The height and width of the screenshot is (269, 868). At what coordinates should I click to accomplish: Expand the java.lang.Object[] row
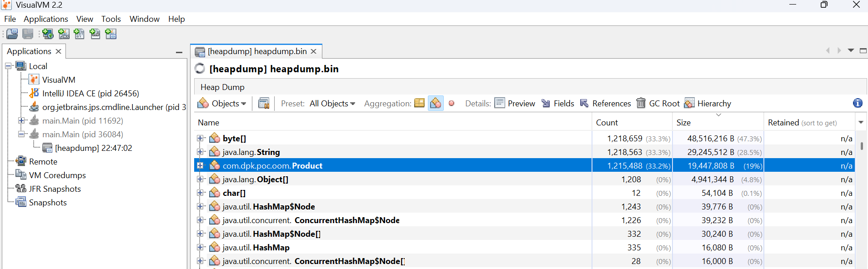point(200,179)
